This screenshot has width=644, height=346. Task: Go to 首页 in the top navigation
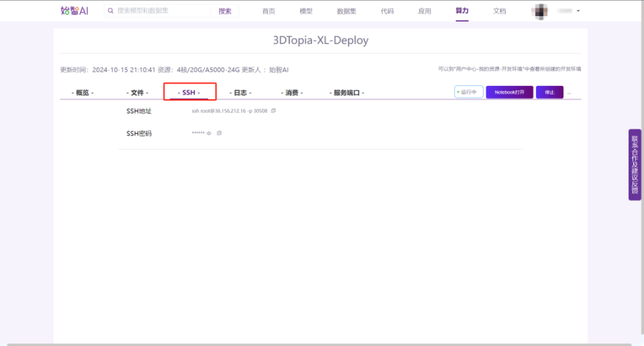click(x=268, y=11)
